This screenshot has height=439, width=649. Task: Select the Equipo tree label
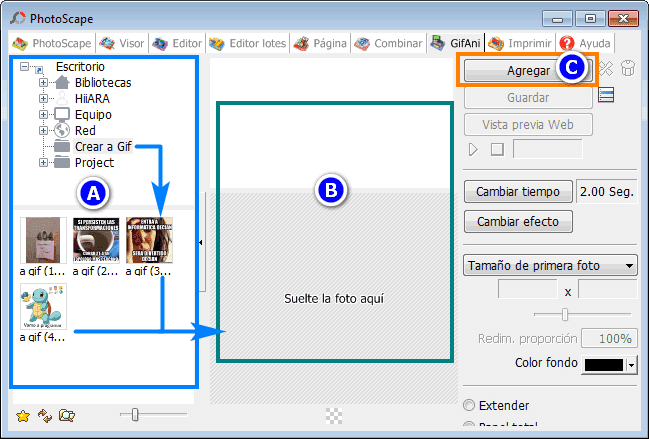pyautogui.click(x=93, y=115)
